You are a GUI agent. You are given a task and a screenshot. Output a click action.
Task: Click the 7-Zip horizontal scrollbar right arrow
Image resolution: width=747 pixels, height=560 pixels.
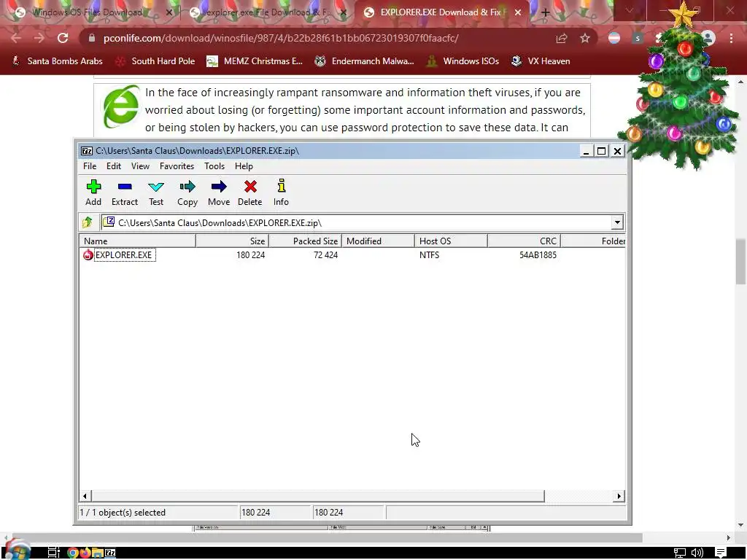pyautogui.click(x=619, y=496)
